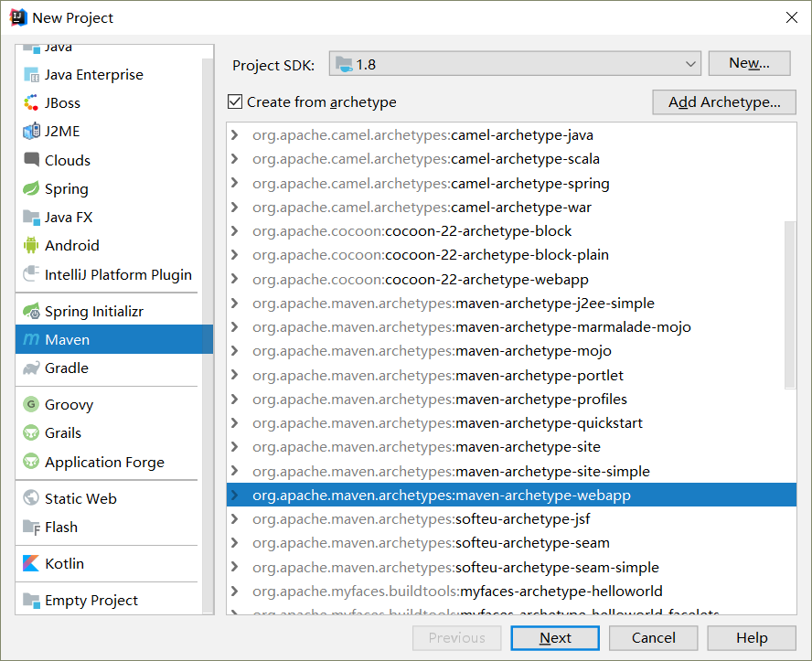Select the Kotlin project type icon
Image resolution: width=812 pixels, height=661 pixels.
pyautogui.click(x=30, y=563)
